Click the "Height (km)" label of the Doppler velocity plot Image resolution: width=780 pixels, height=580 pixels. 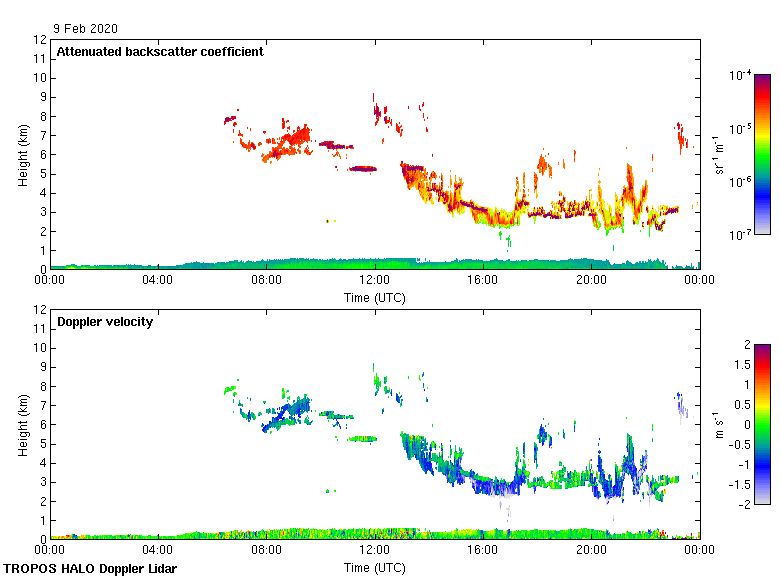(24, 424)
